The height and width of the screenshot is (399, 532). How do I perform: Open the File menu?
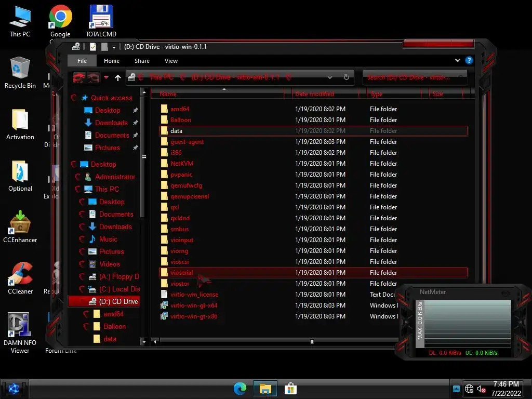(82, 61)
